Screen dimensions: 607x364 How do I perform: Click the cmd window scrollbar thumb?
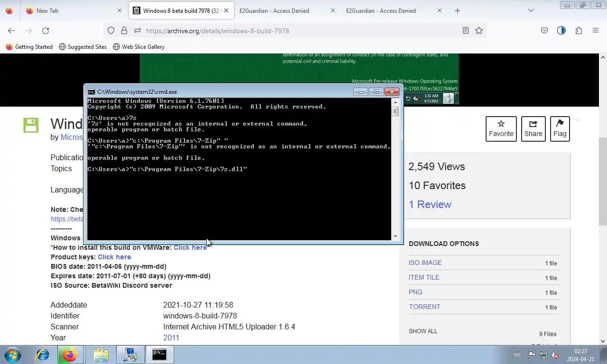pos(395,111)
